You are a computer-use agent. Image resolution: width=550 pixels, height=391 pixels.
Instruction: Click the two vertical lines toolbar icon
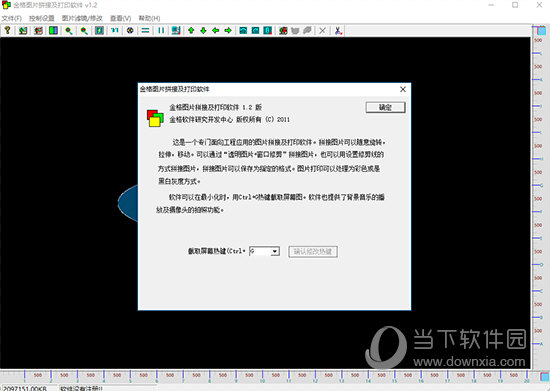click(x=161, y=31)
